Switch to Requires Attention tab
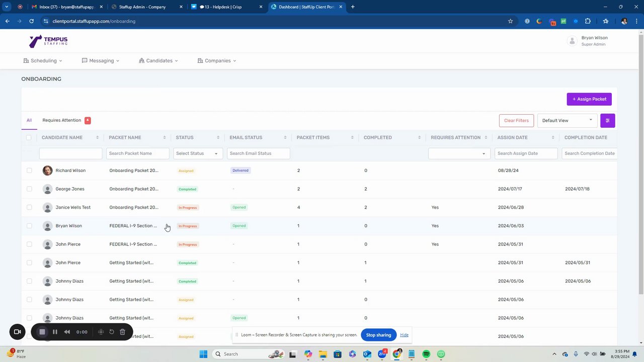The height and width of the screenshot is (362, 644). tap(62, 120)
